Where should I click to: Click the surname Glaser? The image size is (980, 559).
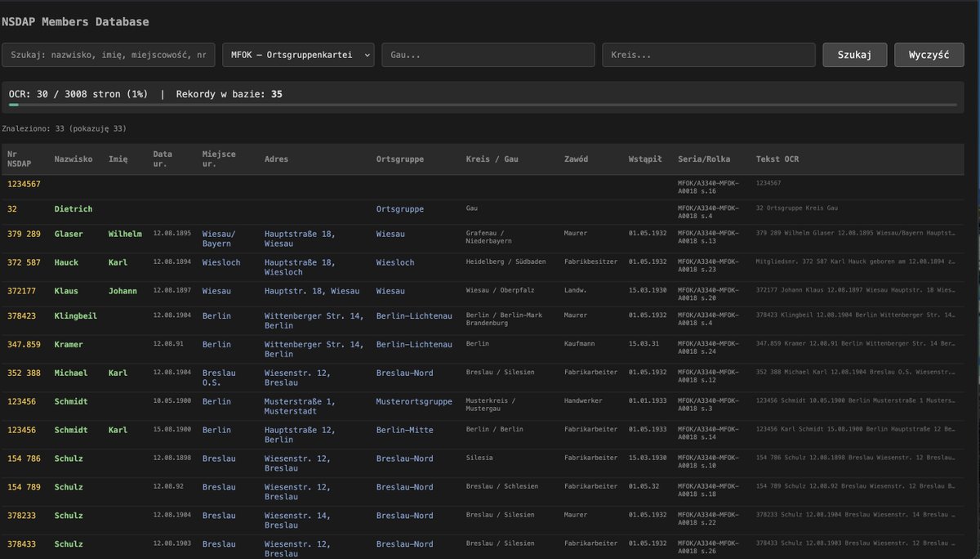69,234
